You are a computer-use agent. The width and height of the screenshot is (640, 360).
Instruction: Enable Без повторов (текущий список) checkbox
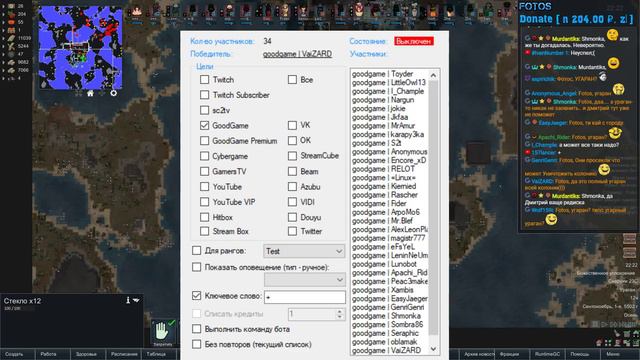pos(196,344)
